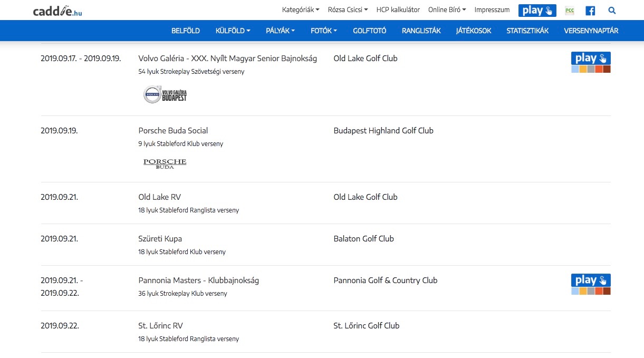The width and height of the screenshot is (644, 358).
Task: Open the Volvo Galéria Budapest sponsor logo
Action: 165,95
